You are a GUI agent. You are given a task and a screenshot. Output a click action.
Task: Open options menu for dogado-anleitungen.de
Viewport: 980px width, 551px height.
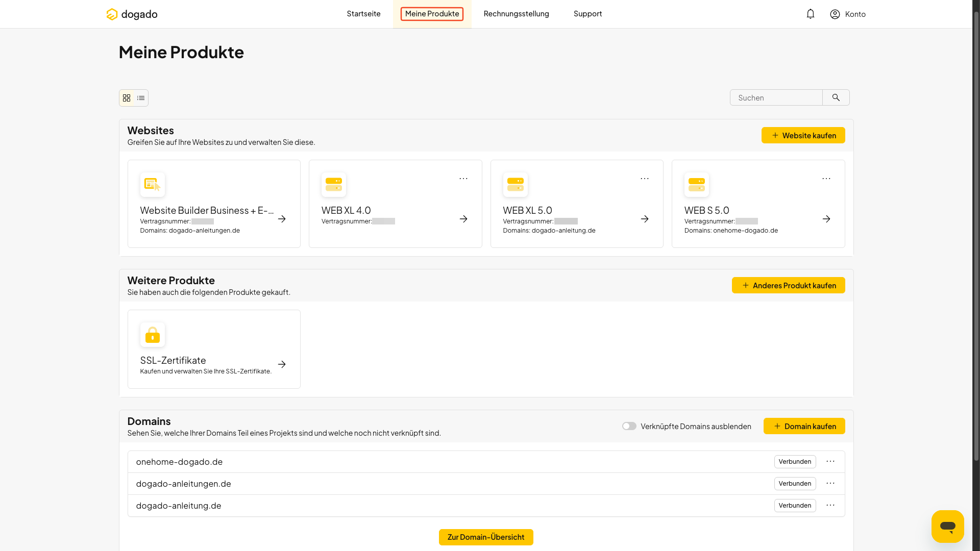pyautogui.click(x=830, y=483)
